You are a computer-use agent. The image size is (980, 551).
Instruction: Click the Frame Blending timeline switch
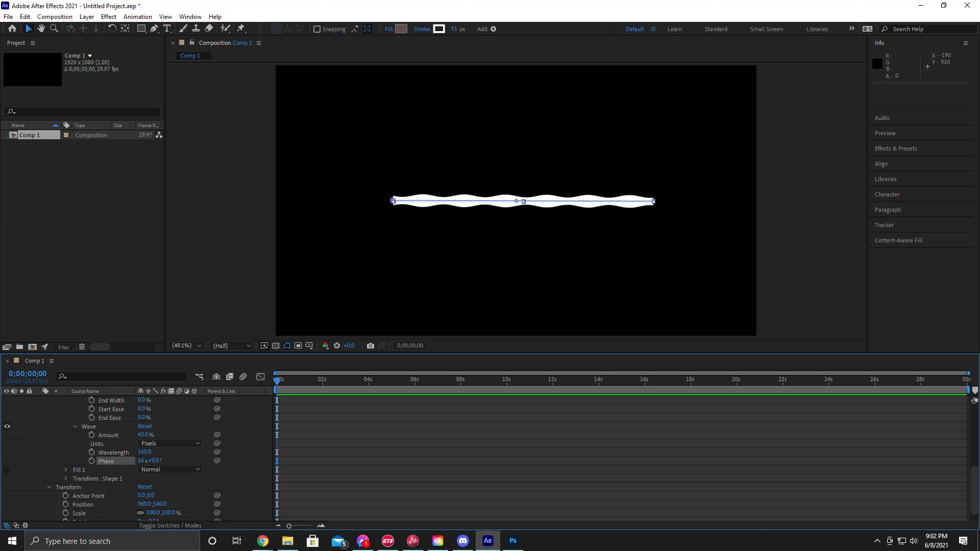230,377
